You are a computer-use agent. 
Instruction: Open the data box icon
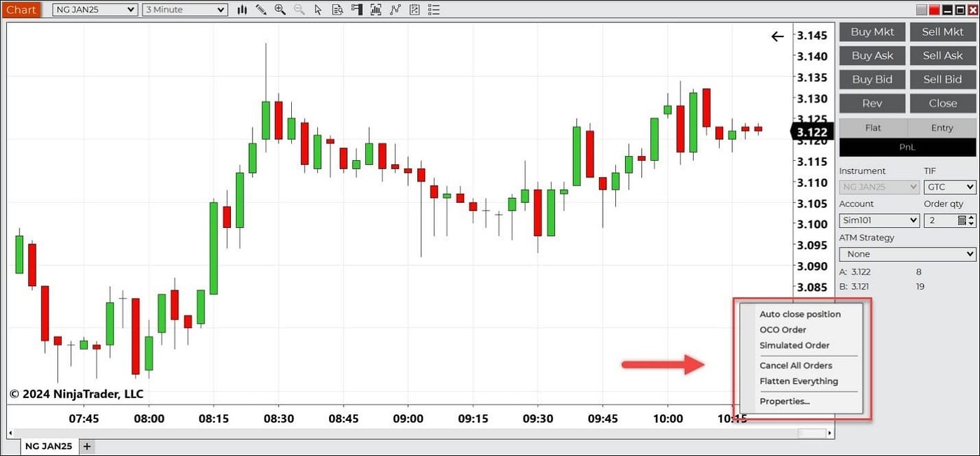pos(337,10)
